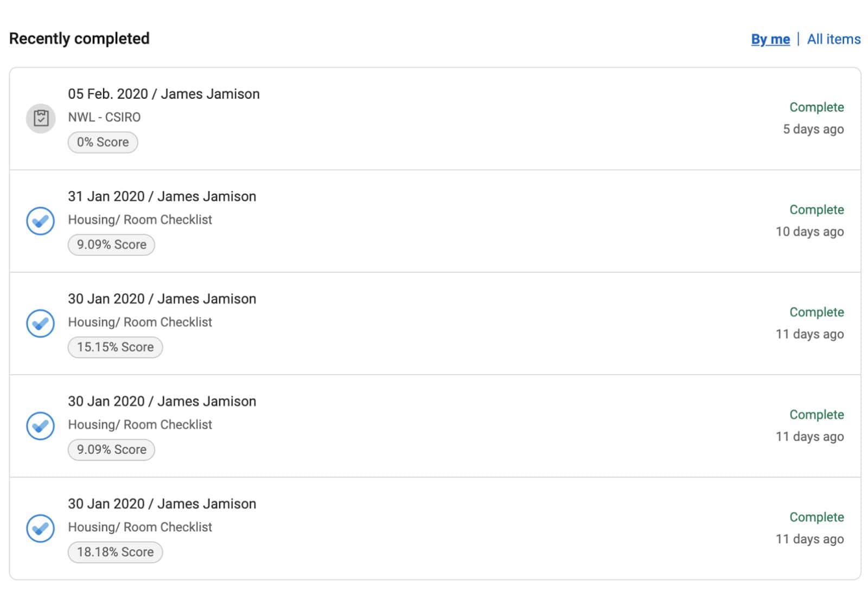868x605 pixels.
Task: Click the 10 days ago timestamp
Action: point(809,231)
